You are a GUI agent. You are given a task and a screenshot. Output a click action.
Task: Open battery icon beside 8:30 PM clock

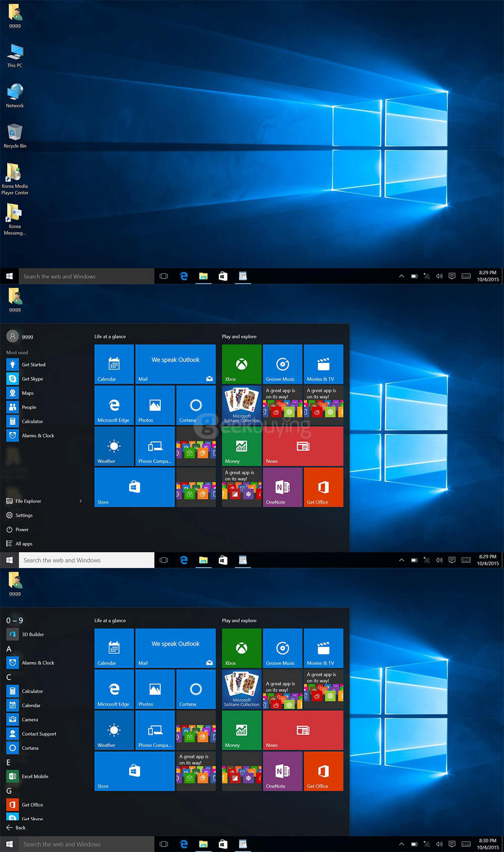pos(414,844)
